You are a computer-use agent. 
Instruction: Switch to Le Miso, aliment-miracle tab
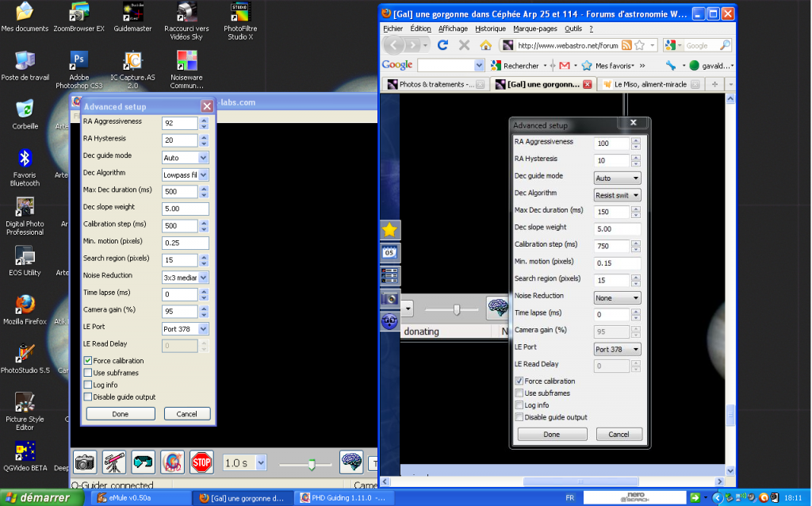pos(650,84)
